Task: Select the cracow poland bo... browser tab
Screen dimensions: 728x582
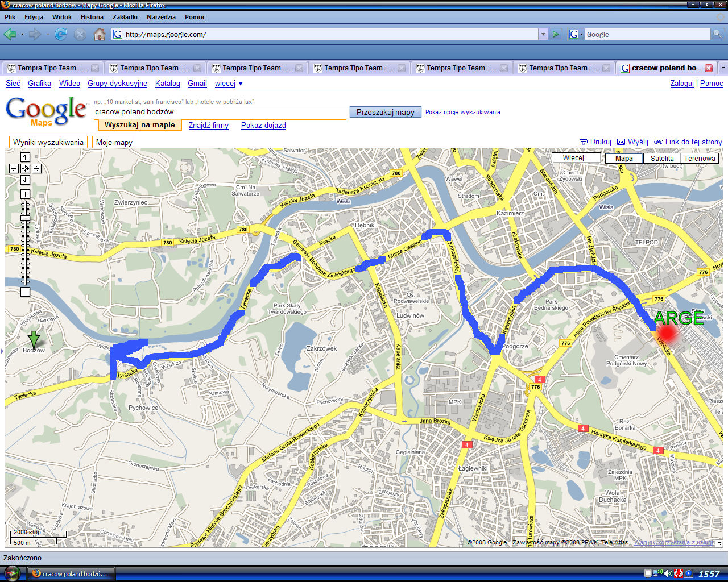Action: tap(667, 68)
